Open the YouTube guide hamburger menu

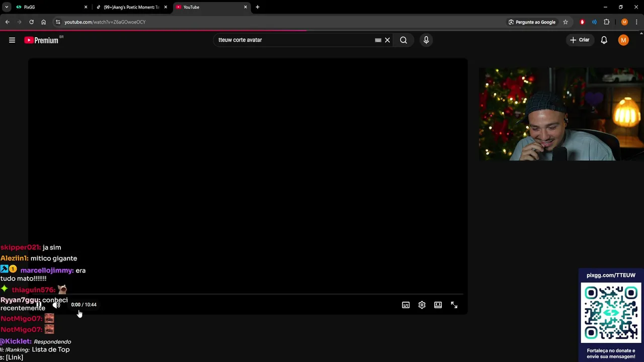[x=12, y=40]
